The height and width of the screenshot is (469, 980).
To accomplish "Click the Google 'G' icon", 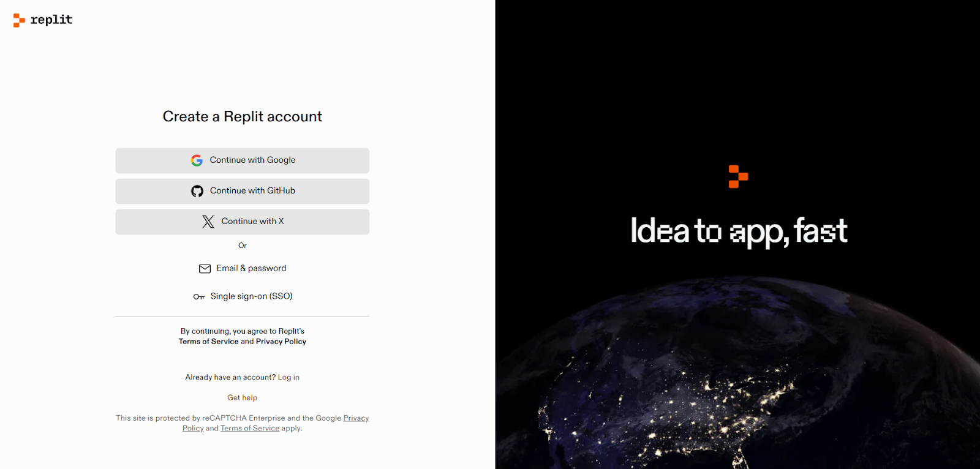I will tap(197, 160).
